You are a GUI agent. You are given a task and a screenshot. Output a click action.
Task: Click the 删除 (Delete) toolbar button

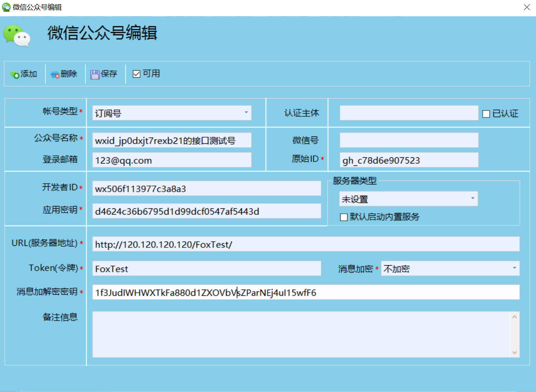pyautogui.click(x=64, y=74)
